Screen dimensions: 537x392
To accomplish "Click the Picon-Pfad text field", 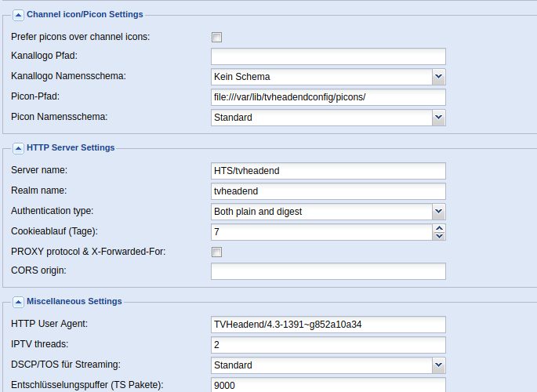I will (x=328, y=97).
